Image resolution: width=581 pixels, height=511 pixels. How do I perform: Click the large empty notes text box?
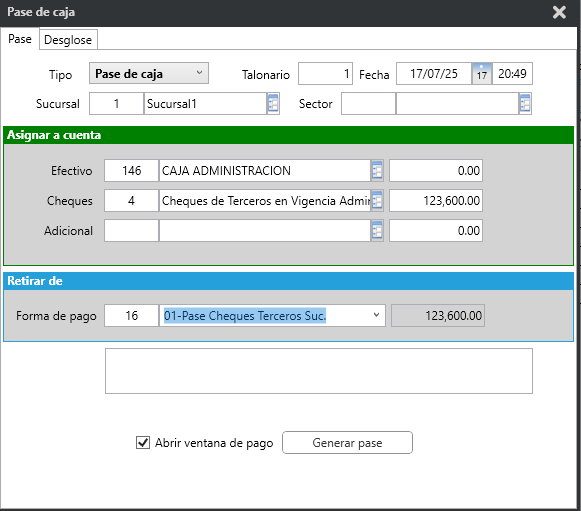tap(319, 371)
